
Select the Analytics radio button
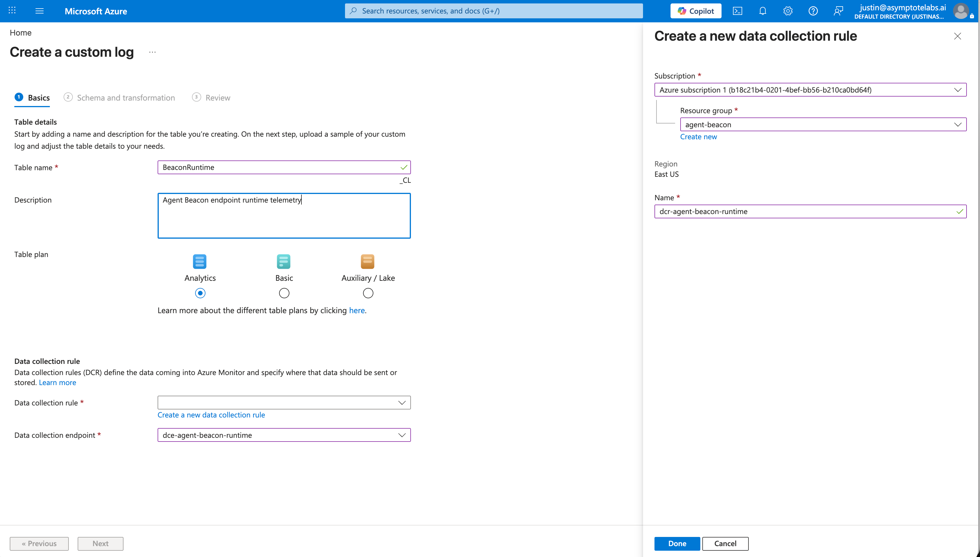pyautogui.click(x=200, y=293)
